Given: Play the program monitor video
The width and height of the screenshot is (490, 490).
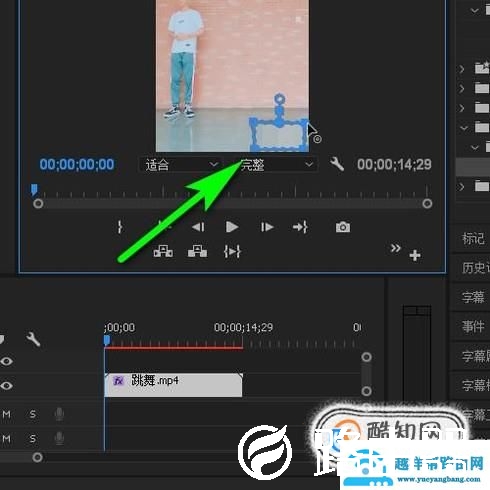Looking at the screenshot, I should click(x=232, y=227).
